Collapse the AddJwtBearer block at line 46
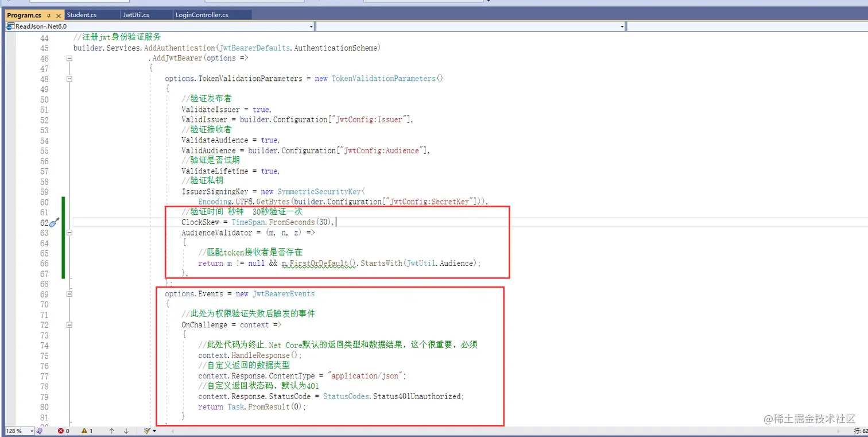 (x=69, y=59)
